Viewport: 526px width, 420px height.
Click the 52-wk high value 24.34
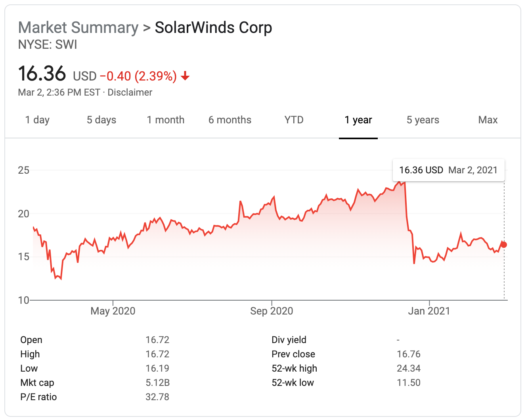pyautogui.click(x=409, y=368)
